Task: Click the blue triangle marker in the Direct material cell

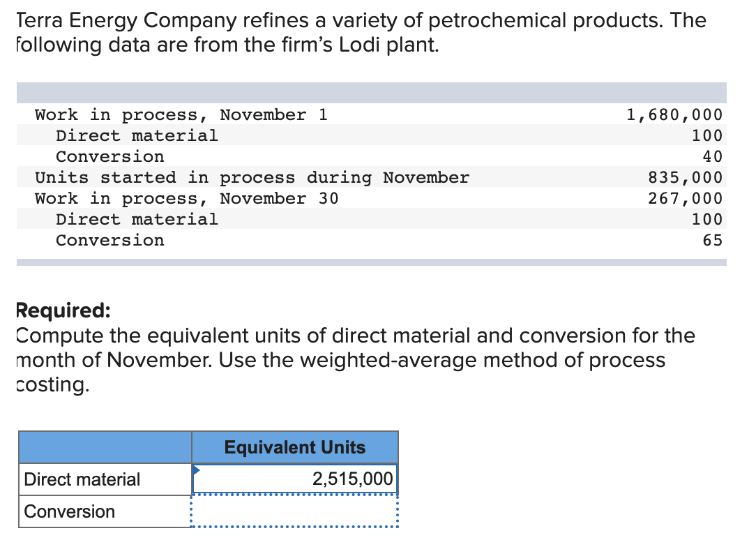Action: pos(196,470)
